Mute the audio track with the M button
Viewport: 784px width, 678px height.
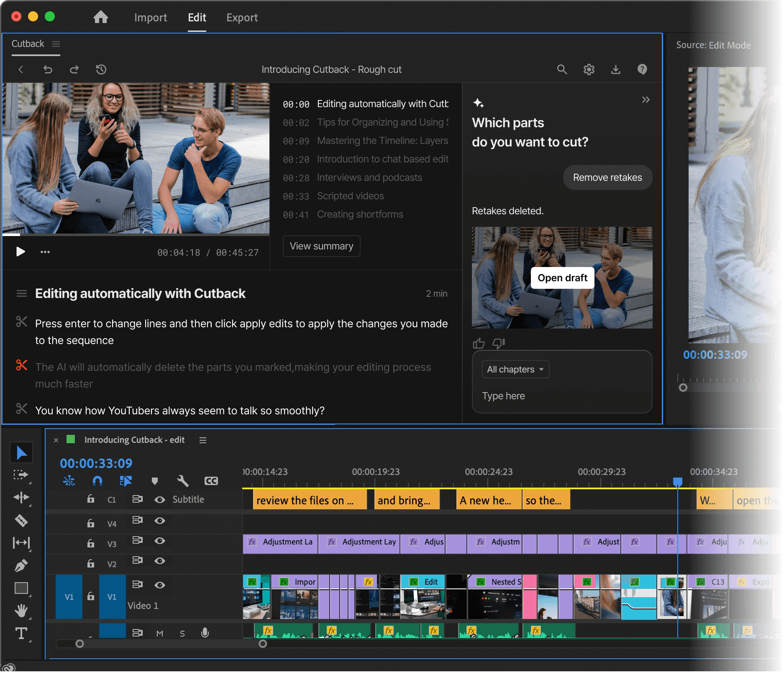click(x=159, y=633)
